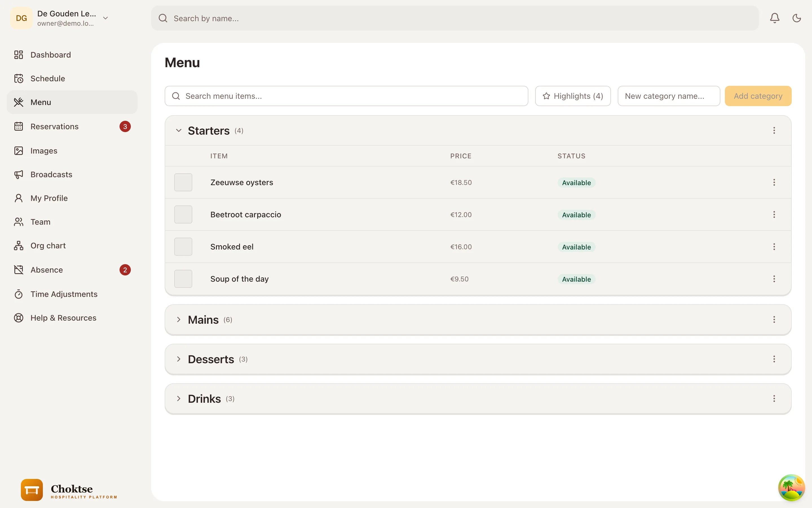812x508 pixels.
Task: Click the Highlights (4) button
Action: pyautogui.click(x=573, y=96)
